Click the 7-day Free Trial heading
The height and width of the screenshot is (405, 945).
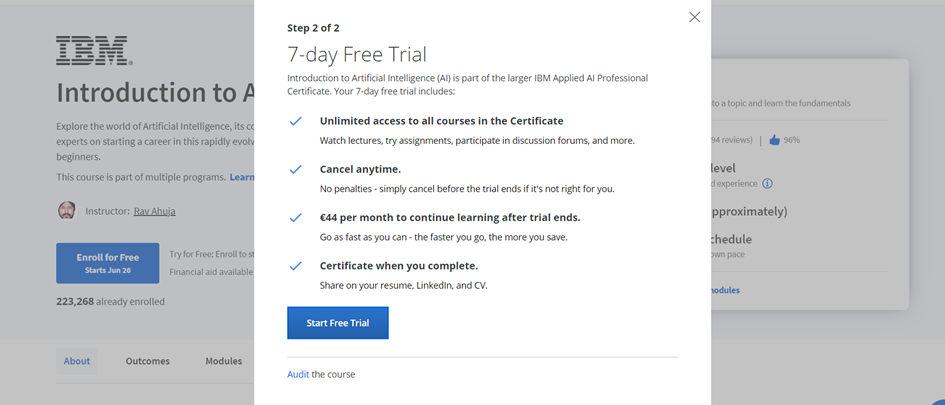(x=357, y=55)
